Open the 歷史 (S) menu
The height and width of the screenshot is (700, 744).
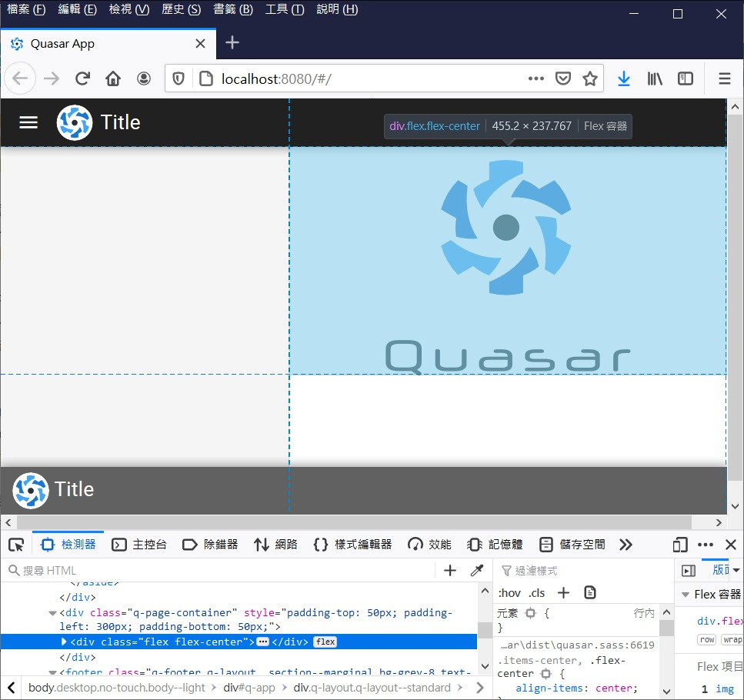click(182, 9)
